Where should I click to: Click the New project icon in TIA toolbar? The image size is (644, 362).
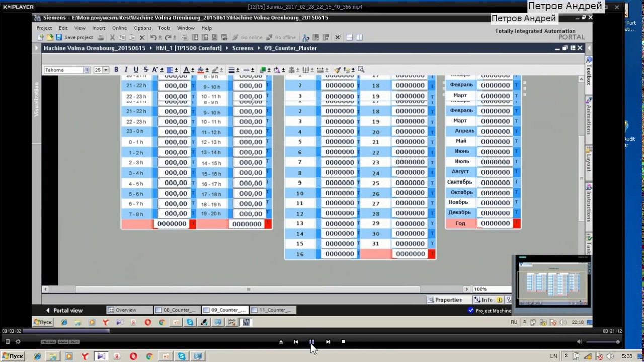click(41, 37)
